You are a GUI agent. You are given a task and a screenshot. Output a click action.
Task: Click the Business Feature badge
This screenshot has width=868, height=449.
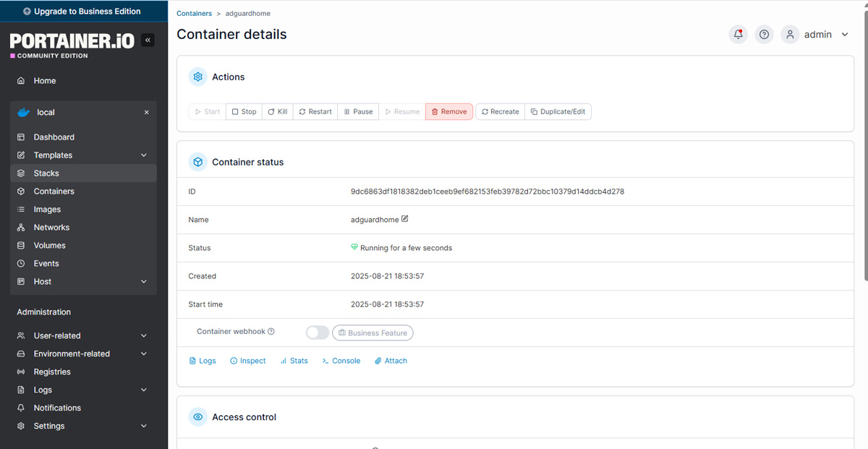[373, 333]
